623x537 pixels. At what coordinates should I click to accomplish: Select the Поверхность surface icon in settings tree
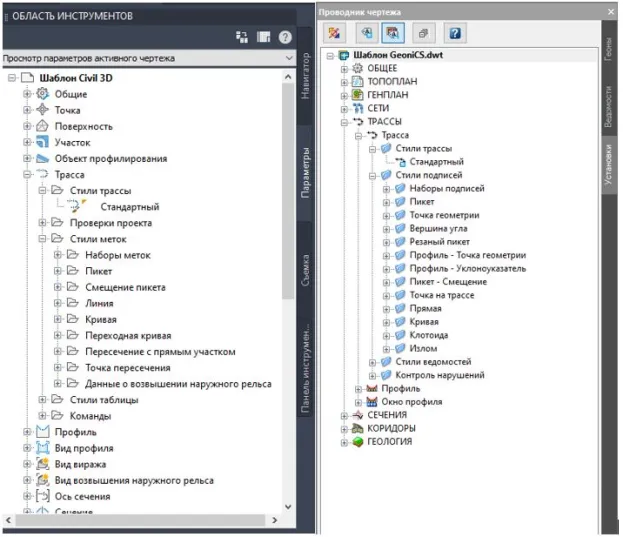[x=43, y=126]
